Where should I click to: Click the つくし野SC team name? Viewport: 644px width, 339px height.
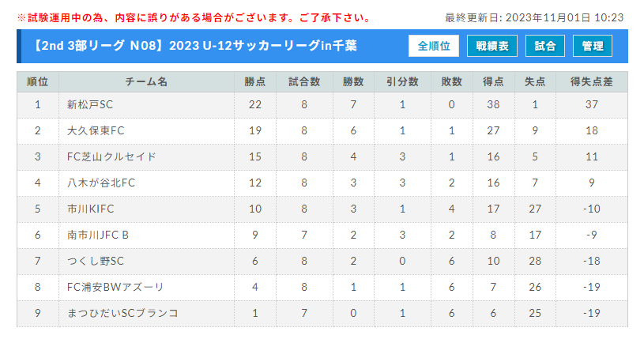tap(96, 261)
